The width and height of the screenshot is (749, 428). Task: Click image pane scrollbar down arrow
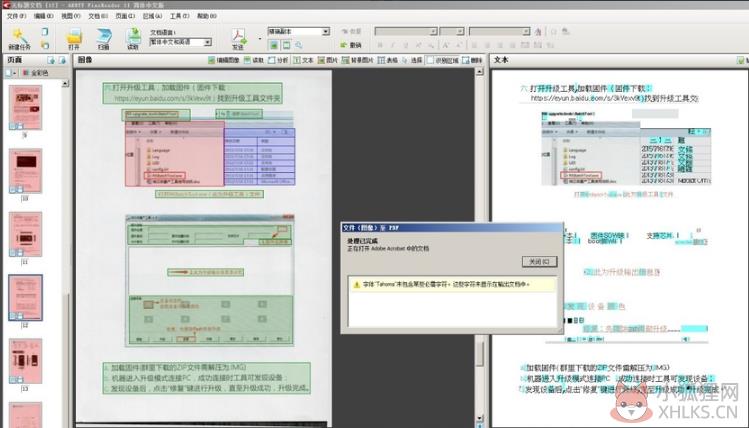pyautogui.click(x=480, y=418)
